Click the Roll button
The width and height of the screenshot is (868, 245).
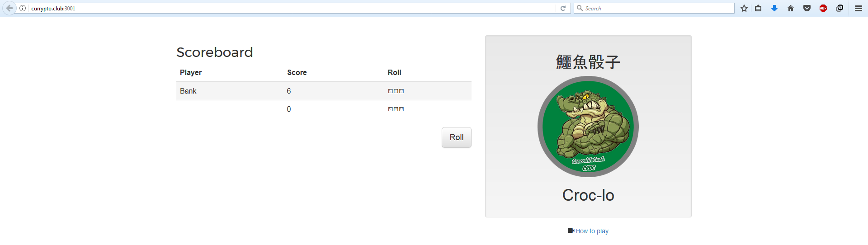[457, 137]
